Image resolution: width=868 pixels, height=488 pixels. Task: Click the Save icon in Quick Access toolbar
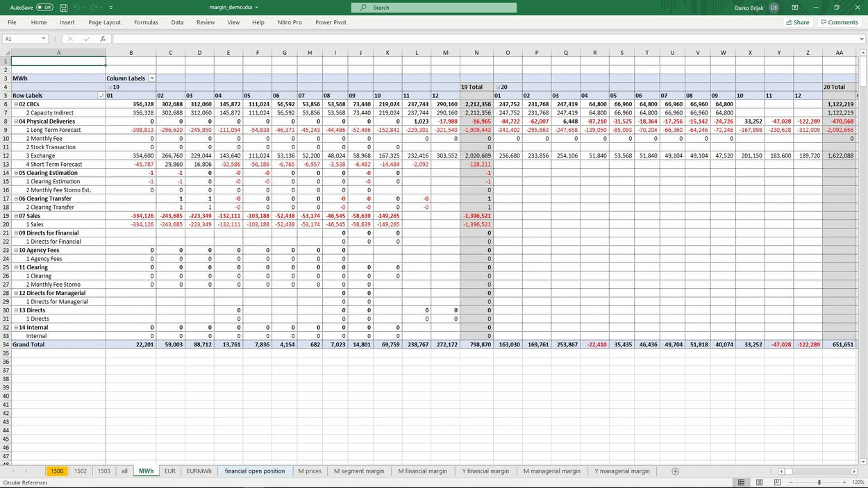point(63,7)
